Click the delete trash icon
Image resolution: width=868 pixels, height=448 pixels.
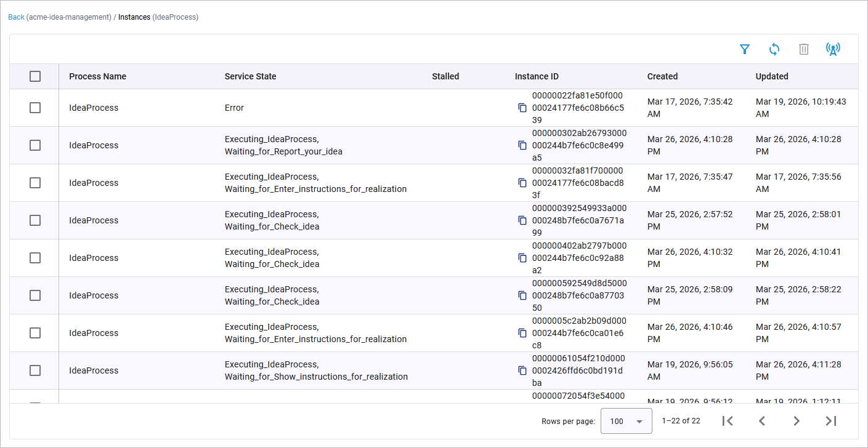803,49
